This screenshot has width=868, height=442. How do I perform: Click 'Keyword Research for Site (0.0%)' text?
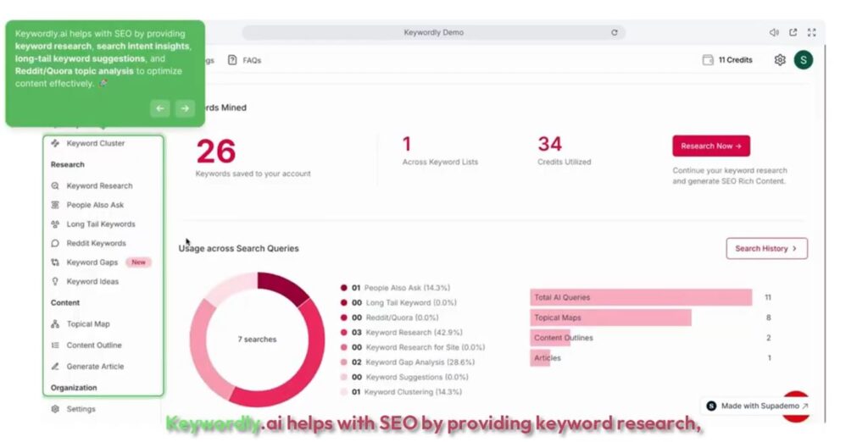(x=426, y=347)
